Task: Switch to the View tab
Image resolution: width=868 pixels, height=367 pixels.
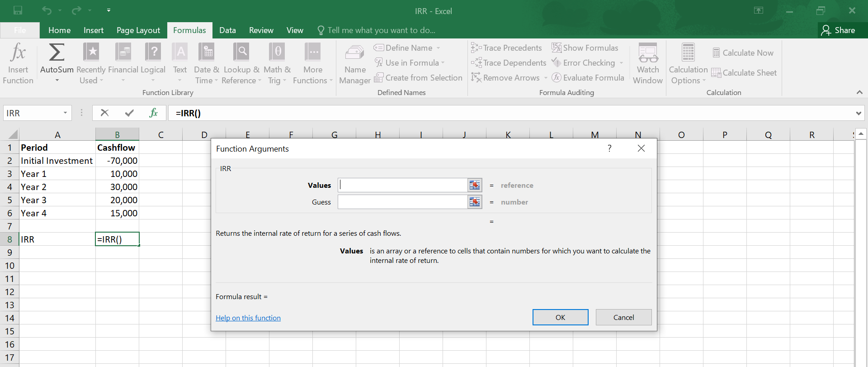Action: pyautogui.click(x=295, y=30)
